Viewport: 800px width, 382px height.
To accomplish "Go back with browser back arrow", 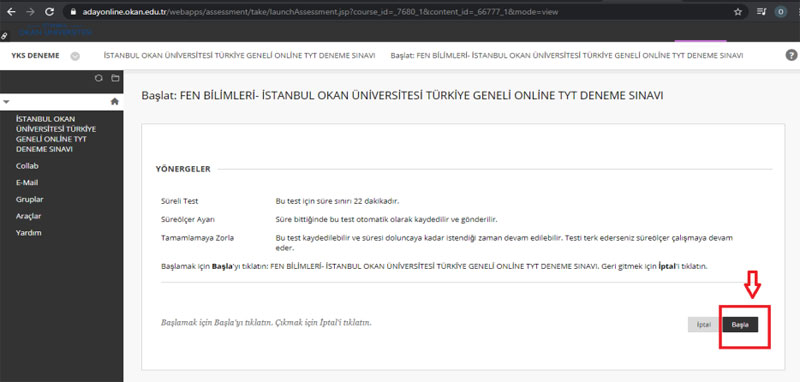I will pyautogui.click(x=11, y=11).
